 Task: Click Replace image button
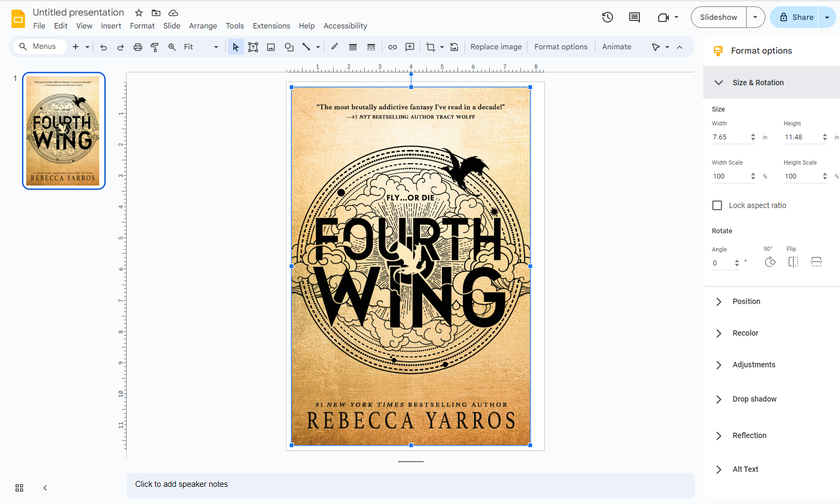[x=496, y=47]
